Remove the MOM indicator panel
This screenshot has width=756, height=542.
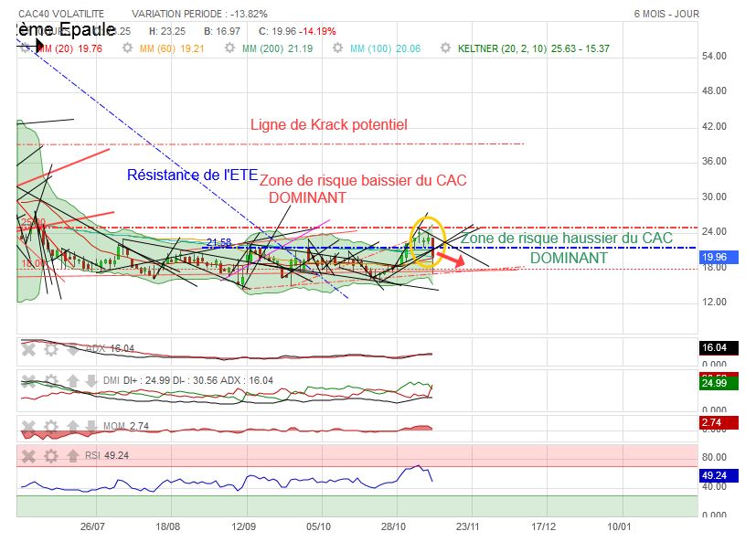click(x=28, y=426)
